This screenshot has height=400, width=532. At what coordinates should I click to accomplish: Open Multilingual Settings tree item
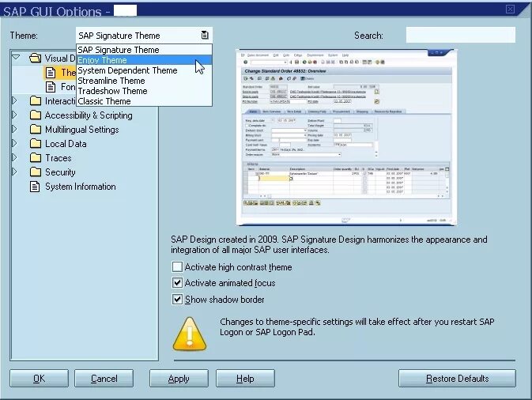click(81, 130)
